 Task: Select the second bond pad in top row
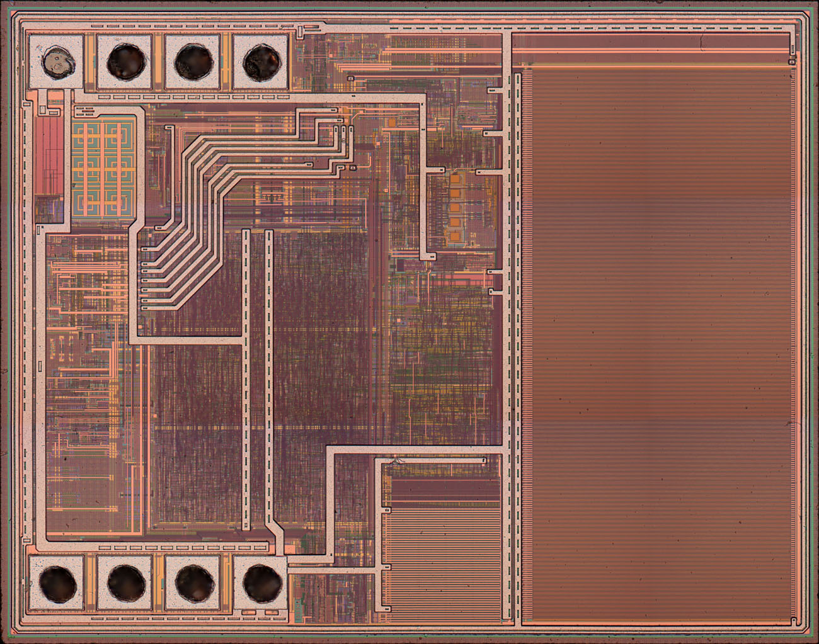(x=125, y=62)
